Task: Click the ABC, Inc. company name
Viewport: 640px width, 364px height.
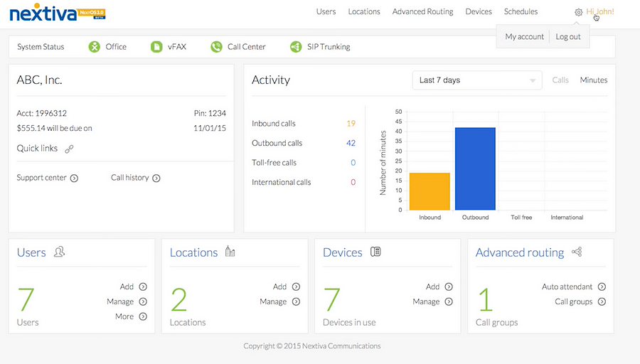Action: [x=39, y=80]
